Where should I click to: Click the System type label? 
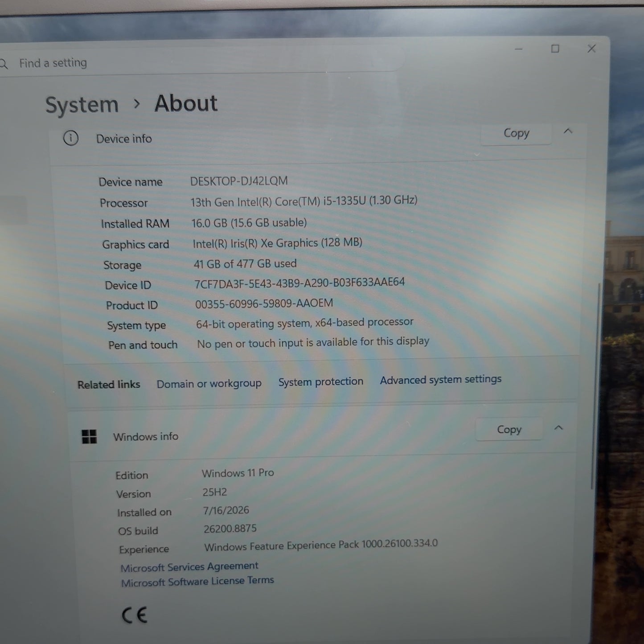click(136, 326)
